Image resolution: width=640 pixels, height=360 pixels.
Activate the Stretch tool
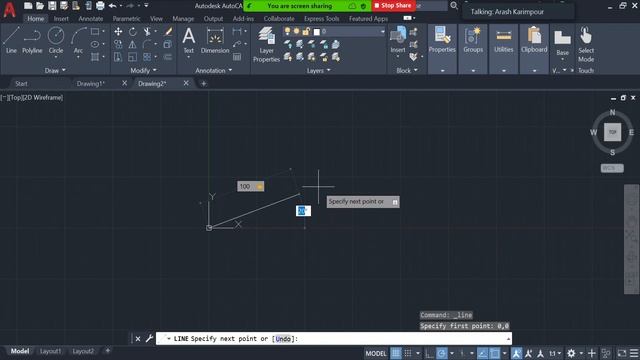pos(118,57)
